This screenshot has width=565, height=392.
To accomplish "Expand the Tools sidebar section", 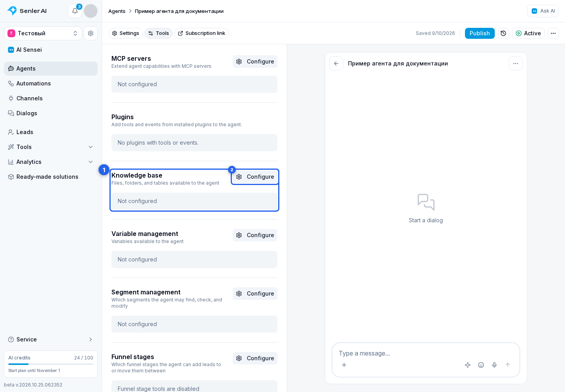I will coord(51,147).
